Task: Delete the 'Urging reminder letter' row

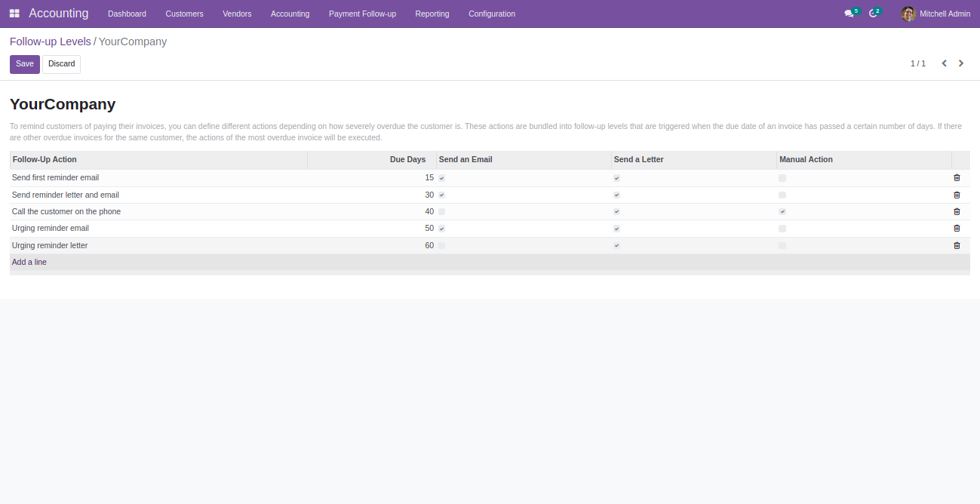Action: point(957,246)
